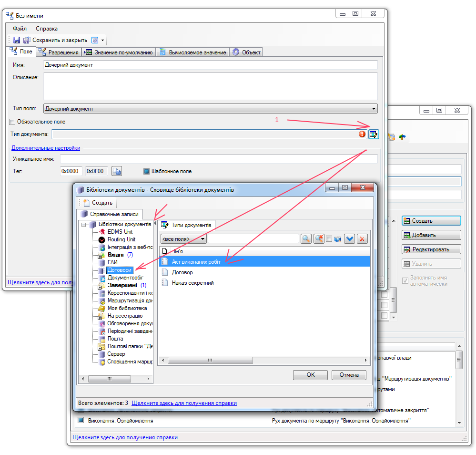Click the copy tag icon button
This screenshot has width=476, height=455.
point(117,171)
